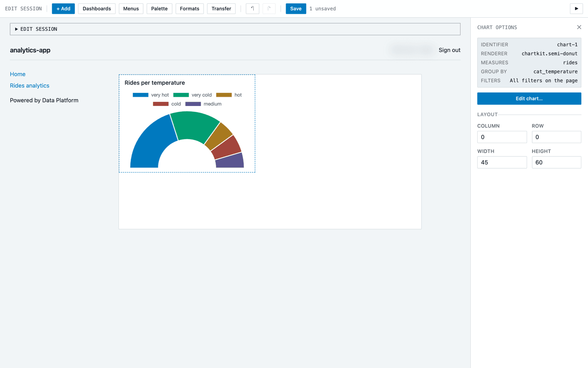Toggle the 'very cold' legend swatch
This screenshot has height=368, width=588.
click(181, 95)
